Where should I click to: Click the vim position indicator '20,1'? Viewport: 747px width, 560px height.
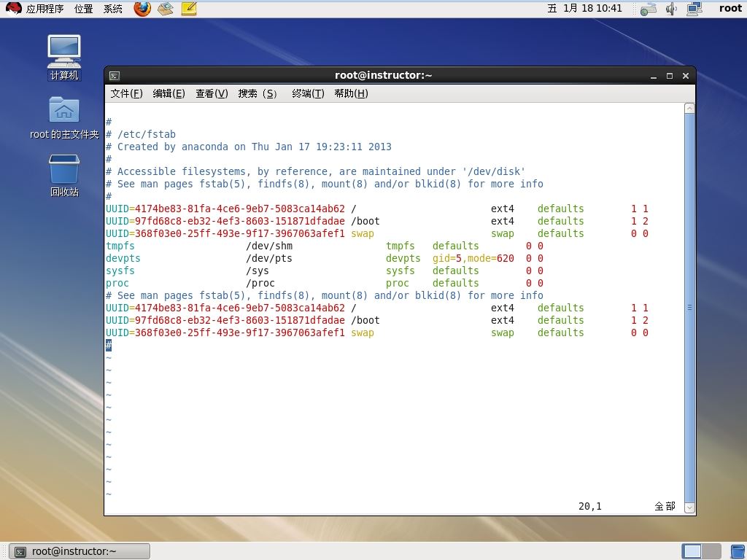pyautogui.click(x=589, y=506)
